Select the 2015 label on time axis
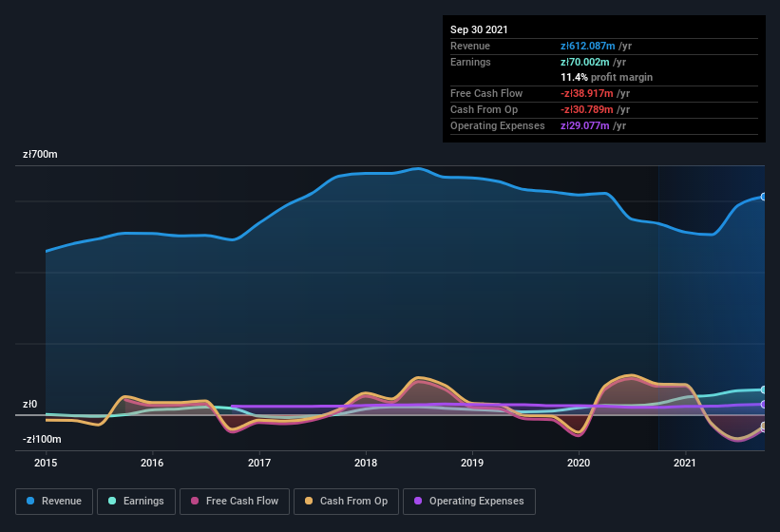This screenshot has height=532, width=780. [x=46, y=463]
